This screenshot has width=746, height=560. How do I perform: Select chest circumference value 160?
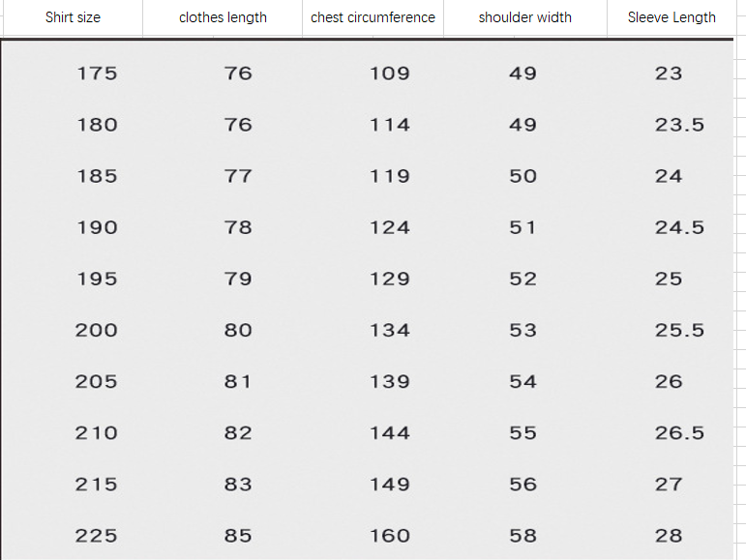click(x=390, y=536)
